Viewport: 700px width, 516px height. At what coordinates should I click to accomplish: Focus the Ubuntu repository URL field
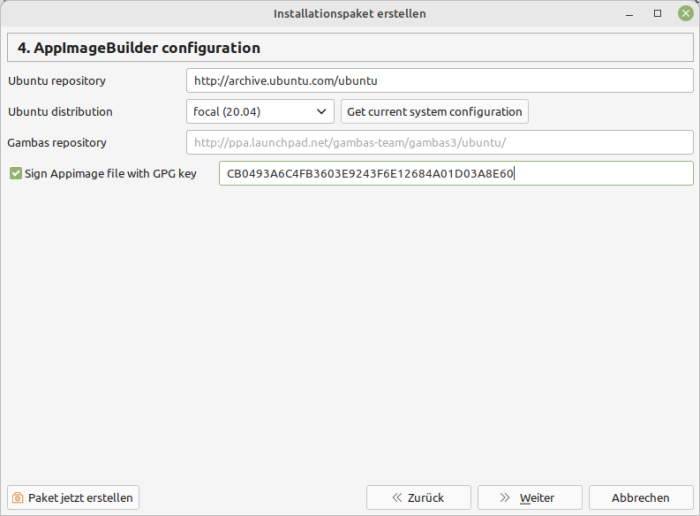pos(439,81)
